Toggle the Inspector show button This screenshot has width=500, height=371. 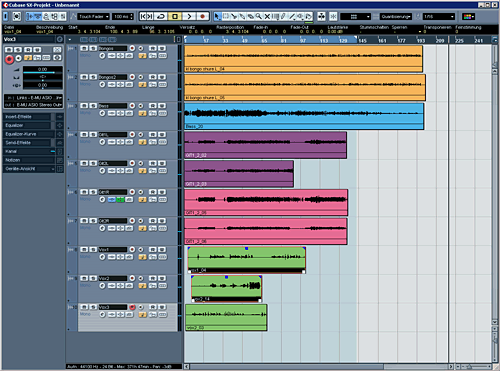coord(30,16)
